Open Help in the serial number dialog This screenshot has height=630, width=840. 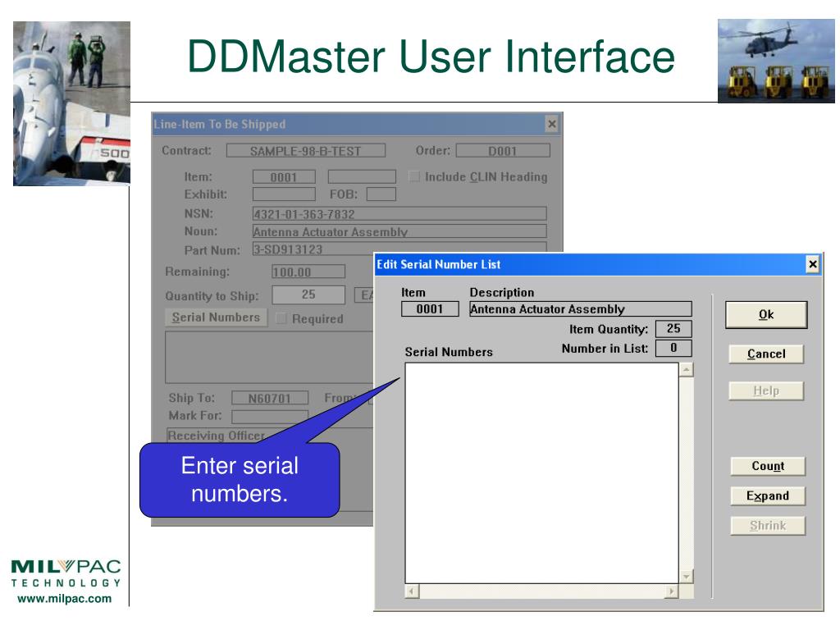[x=766, y=391]
